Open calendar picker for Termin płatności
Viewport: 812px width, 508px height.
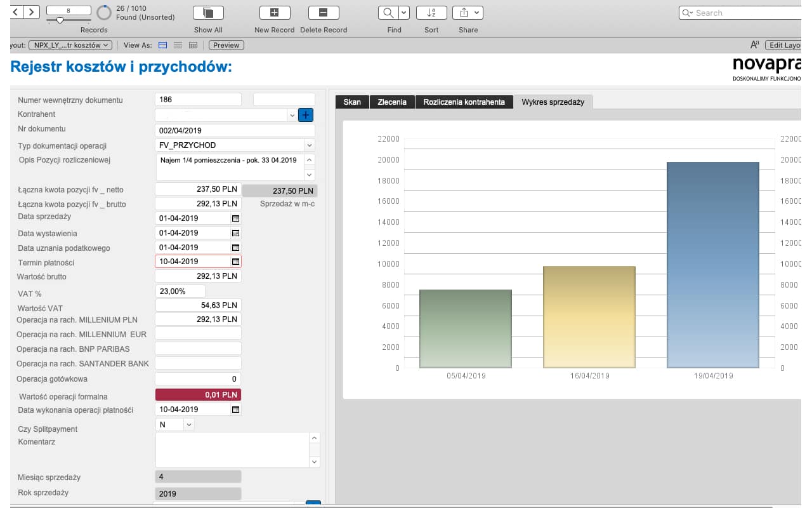[235, 262]
